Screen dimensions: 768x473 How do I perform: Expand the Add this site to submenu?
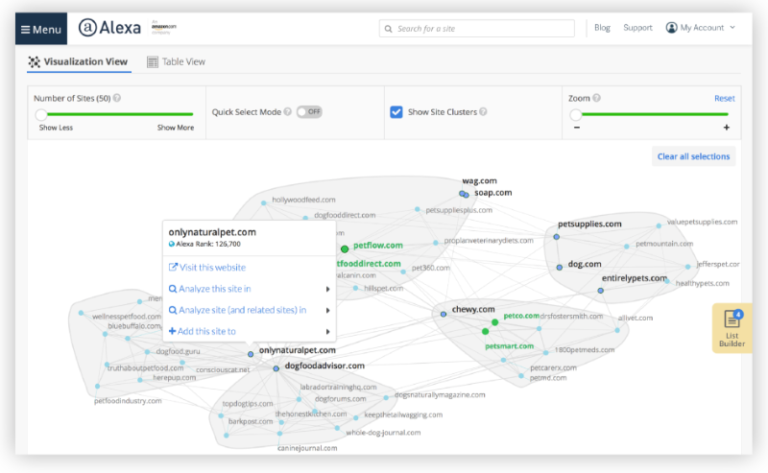327,331
